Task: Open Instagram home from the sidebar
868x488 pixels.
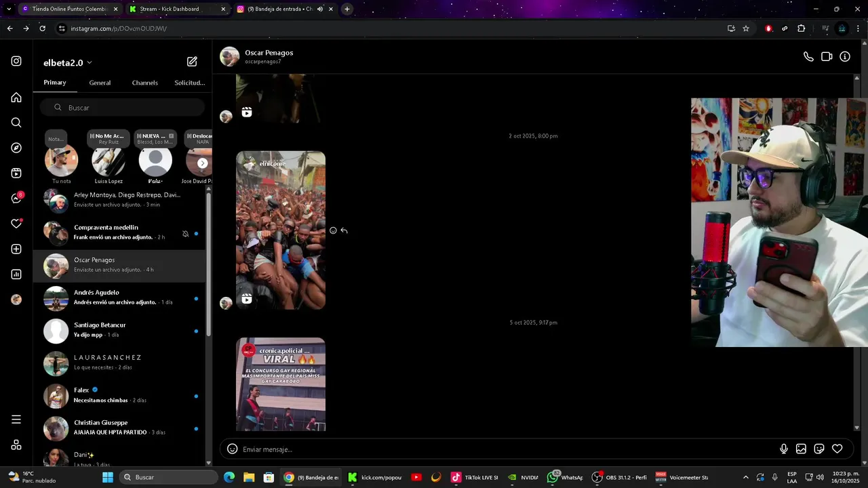Action: coord(16,98)
